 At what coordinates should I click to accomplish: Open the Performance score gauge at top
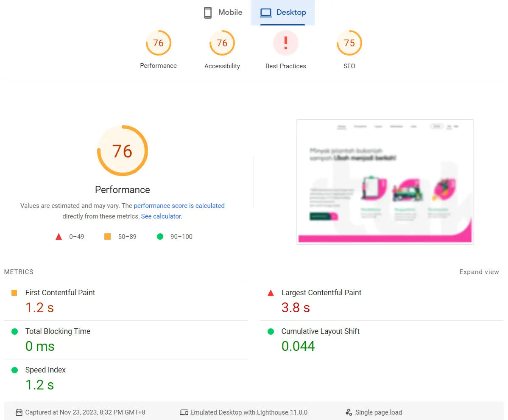[x=159, y=43]
